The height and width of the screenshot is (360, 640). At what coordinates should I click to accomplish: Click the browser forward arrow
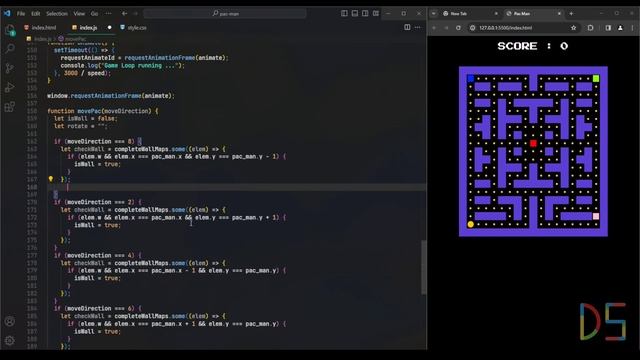(446, 28)
